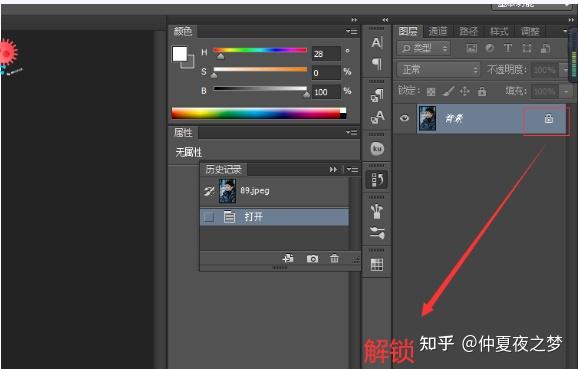Select the 89.jpeg snapshot thumbnail
The width and height of the screenshot is (578, 369).
pyautogui.click(x=227, y=191)
